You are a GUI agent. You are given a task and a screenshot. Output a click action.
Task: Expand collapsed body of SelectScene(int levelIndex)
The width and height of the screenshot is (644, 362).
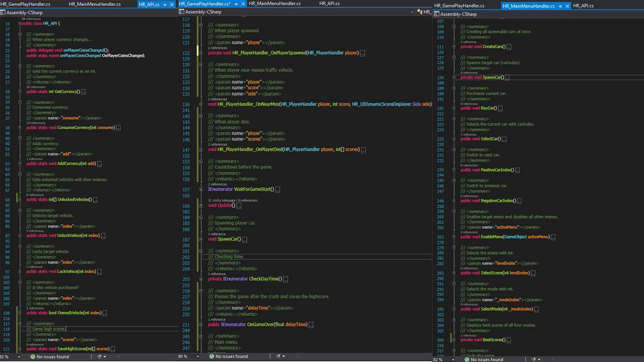click(x=534, y=272)
